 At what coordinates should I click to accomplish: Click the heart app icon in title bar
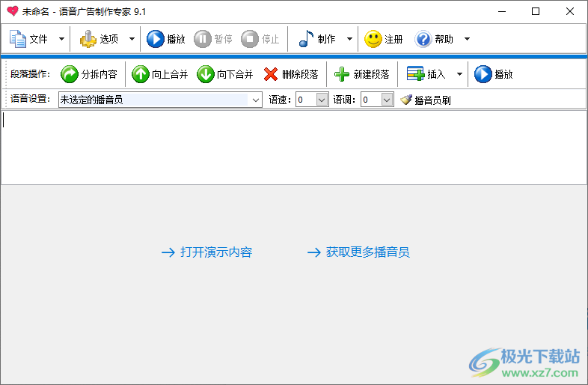[x=13, y=11]
